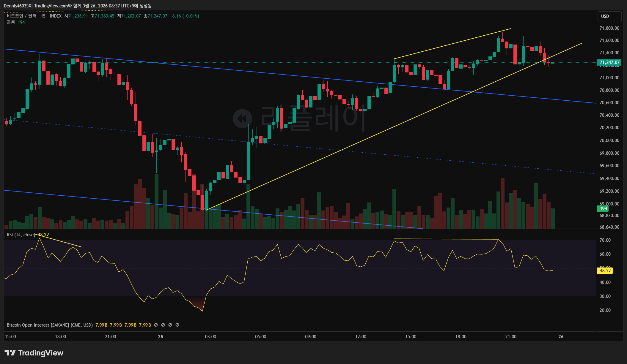Click the RSI 30.00 level label
The width and height of the screenshot is (627, 364).
point(605,296)
